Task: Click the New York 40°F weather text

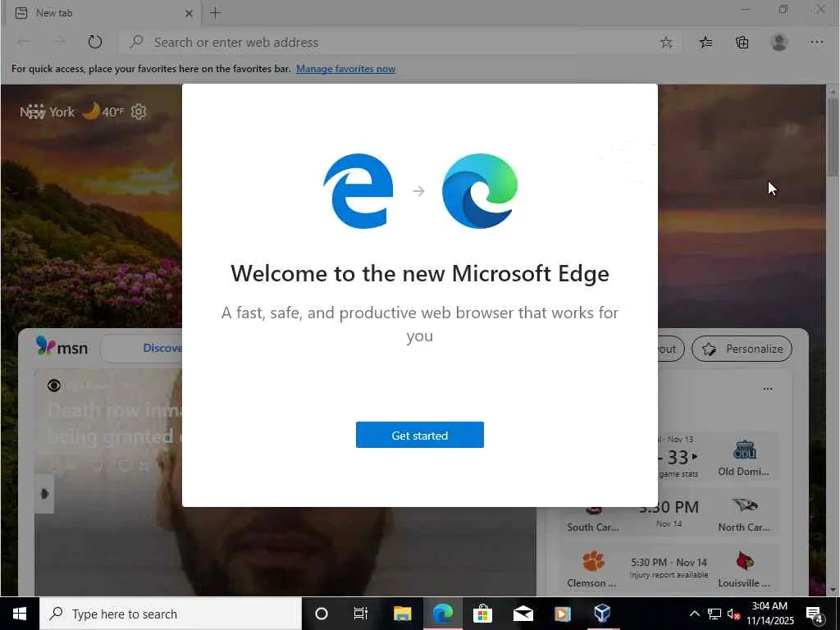Action: [72, 112]
